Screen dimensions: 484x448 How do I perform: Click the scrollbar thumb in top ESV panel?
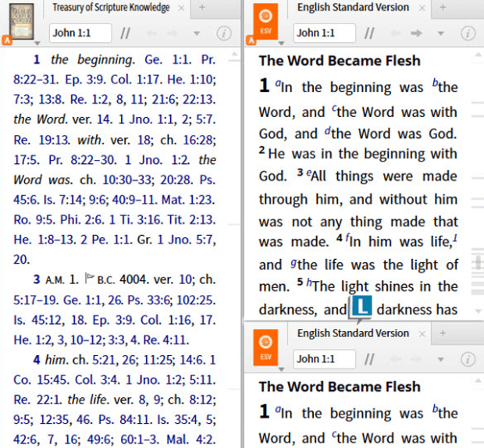(x=476, y=263)
